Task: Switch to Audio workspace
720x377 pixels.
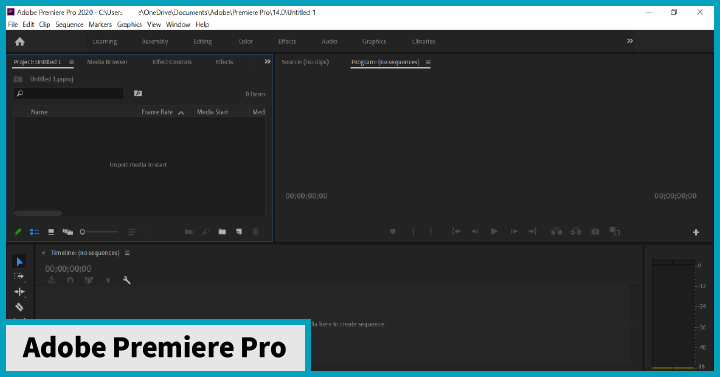Action: pos(329,41)
